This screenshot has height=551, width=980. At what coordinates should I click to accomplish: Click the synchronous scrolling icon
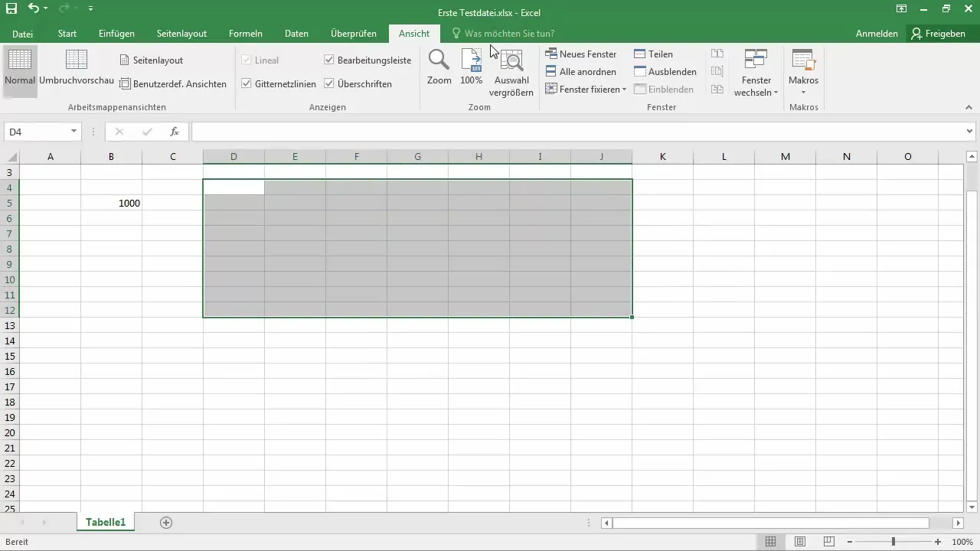717,72
